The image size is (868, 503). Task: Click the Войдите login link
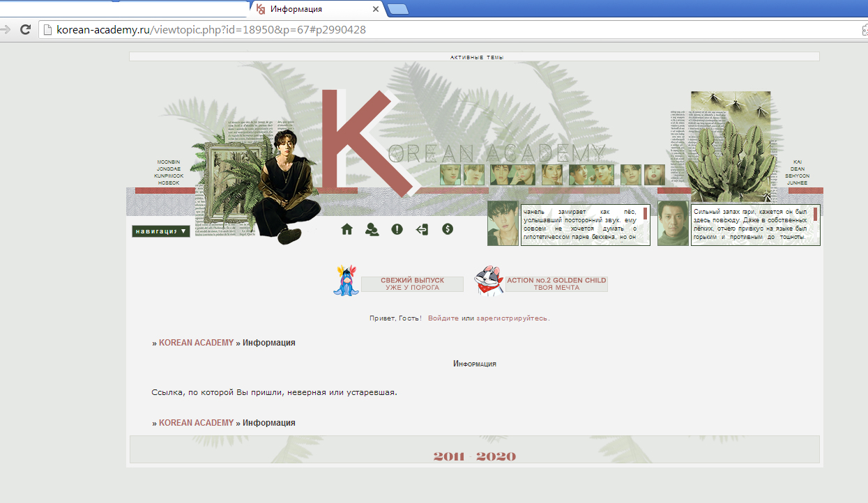[443, 318]
